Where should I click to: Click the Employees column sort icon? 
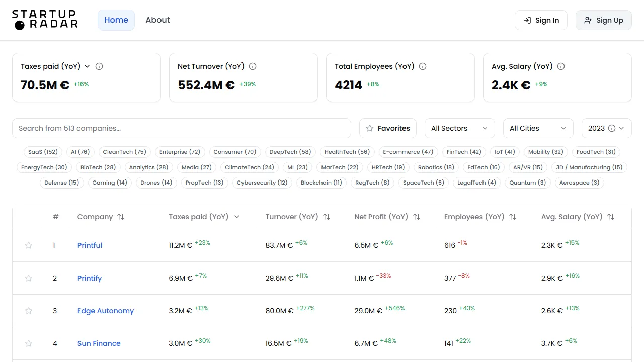513,217
